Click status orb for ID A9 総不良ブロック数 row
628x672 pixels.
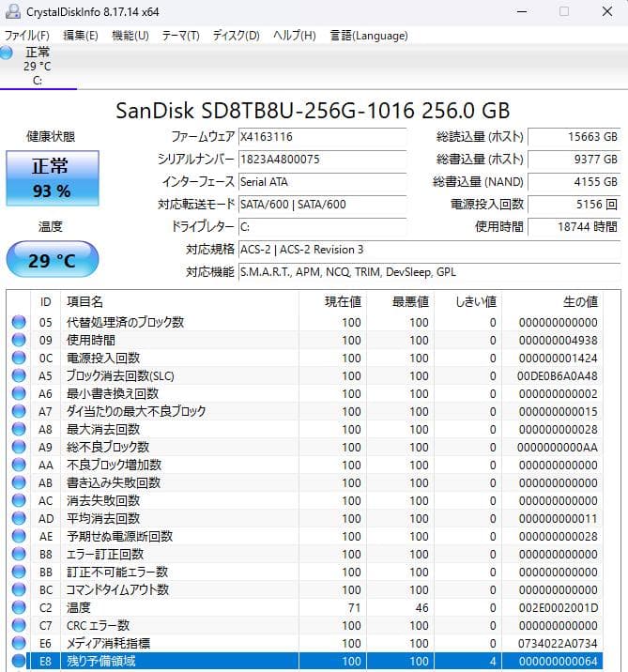point(19,447)
